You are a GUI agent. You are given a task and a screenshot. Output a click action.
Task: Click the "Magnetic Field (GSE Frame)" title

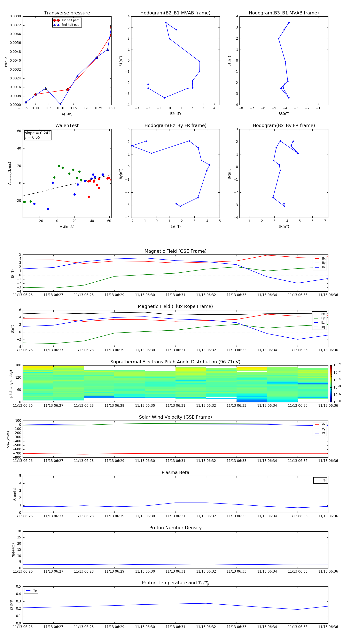(175, 251)
